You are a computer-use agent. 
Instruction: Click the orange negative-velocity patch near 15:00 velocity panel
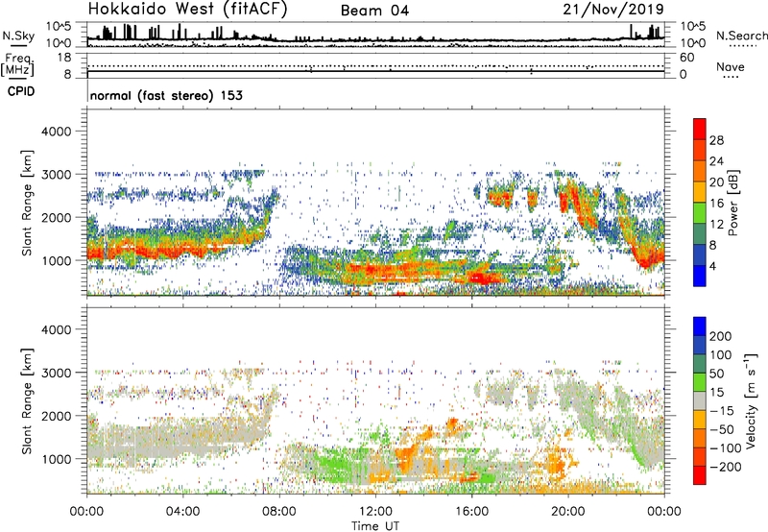(x=453, y=424)
